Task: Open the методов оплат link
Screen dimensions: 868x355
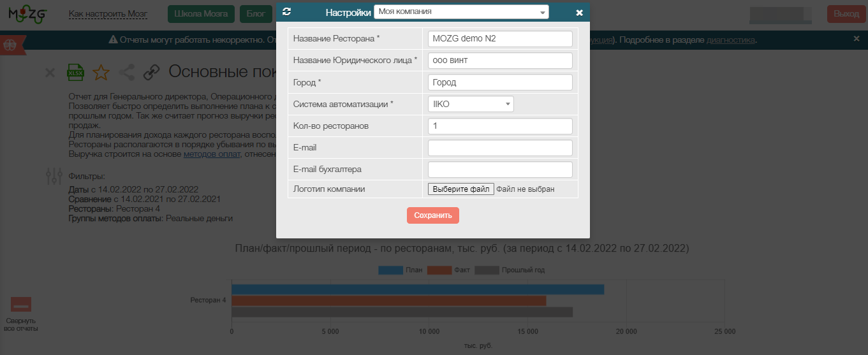Action: (x=212, y=154)
